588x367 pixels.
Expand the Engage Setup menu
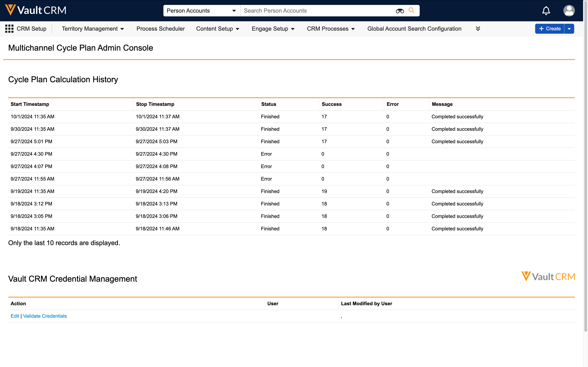point(273,29)
